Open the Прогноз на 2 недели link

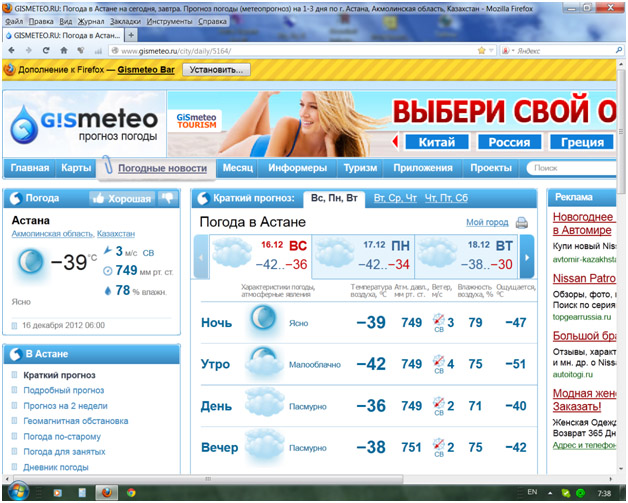click(65, 406)
